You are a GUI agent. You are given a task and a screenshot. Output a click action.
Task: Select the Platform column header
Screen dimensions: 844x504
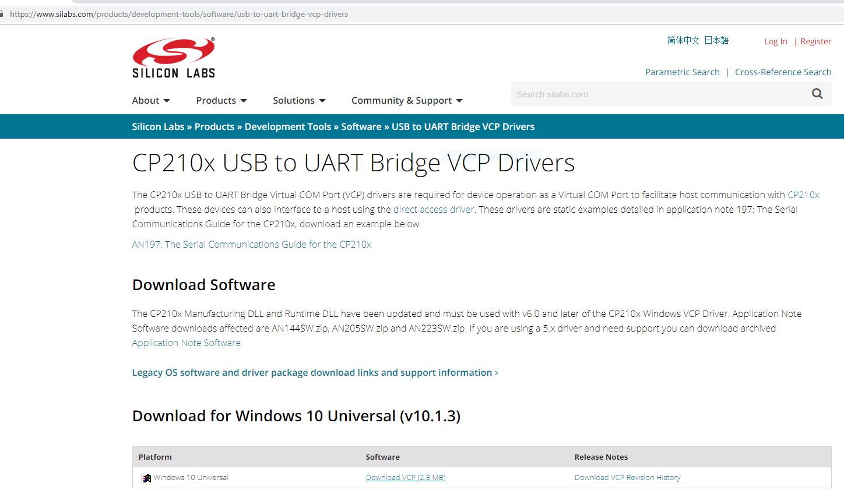(155, 457)
